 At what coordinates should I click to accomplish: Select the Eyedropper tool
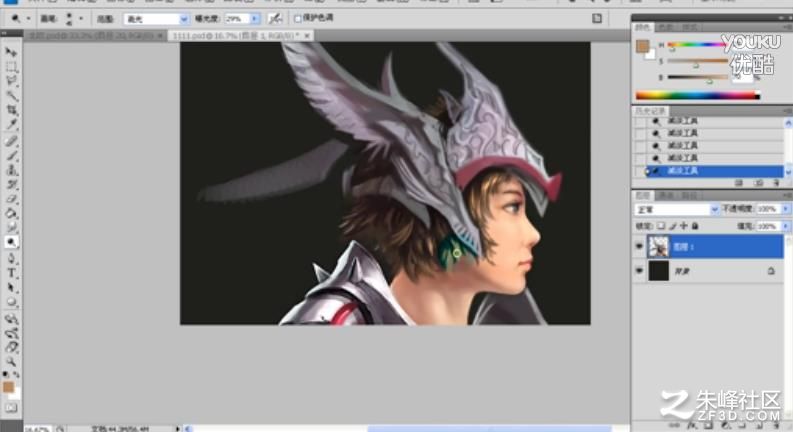point(11,124)
